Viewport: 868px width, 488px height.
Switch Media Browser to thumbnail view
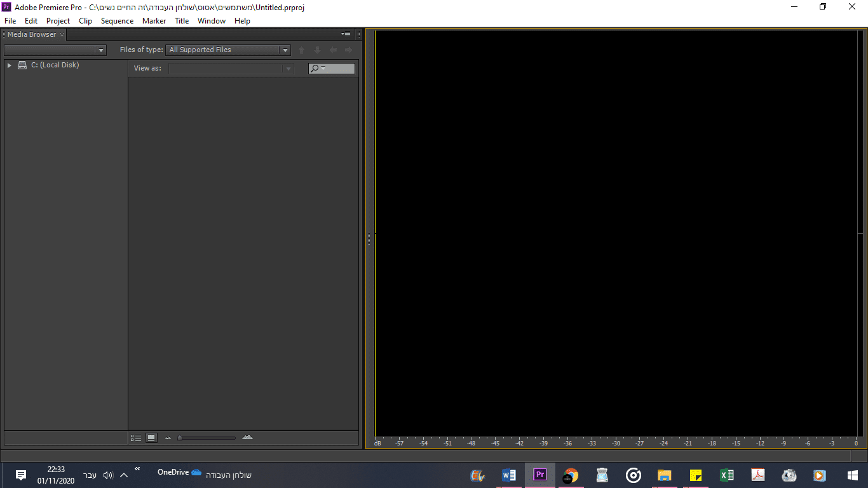[151, 438]
